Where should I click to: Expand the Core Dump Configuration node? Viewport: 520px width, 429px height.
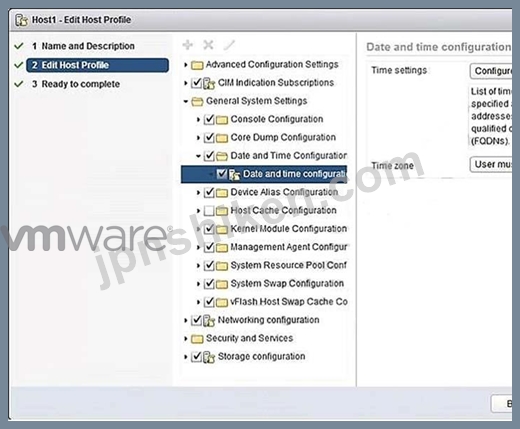[198, 138]
